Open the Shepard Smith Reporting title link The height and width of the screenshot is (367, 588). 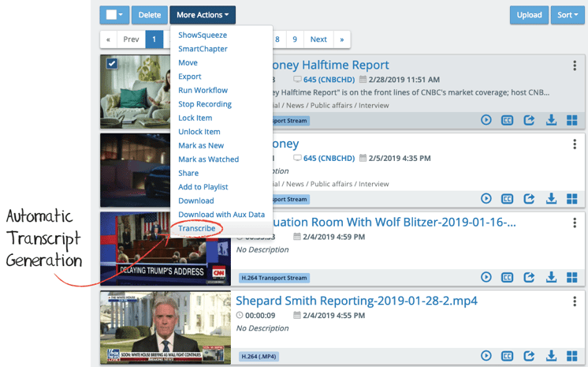pos(357,301)
